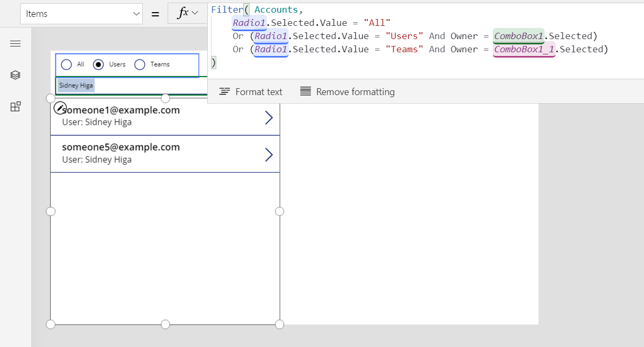This screenshot has height=347, width=644.
Task: Open the hamburger menu in left sidebar
Action: [x=15, y=44]
